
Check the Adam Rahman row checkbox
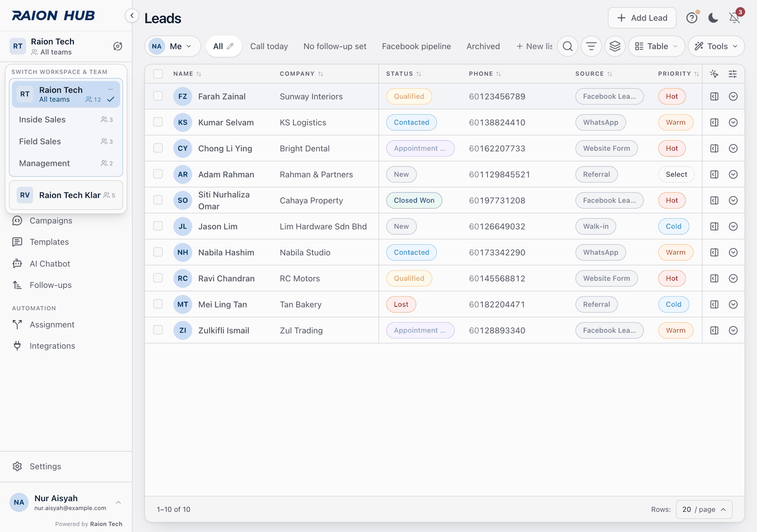coord(158,174)
